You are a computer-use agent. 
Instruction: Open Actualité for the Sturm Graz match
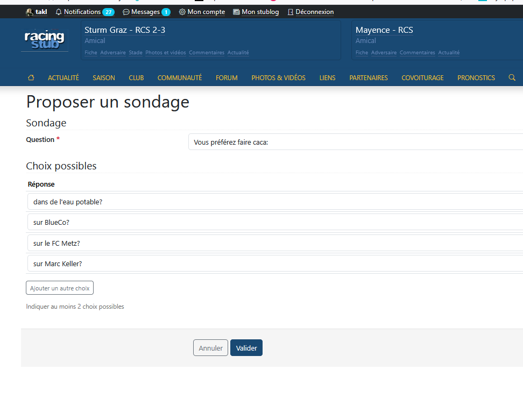coord(238,53)
